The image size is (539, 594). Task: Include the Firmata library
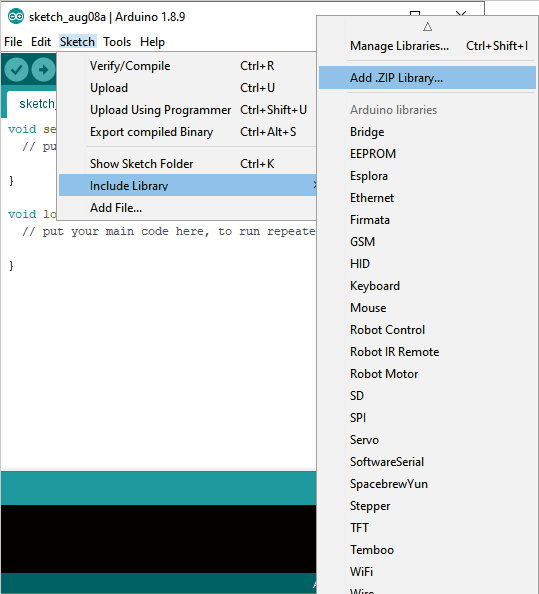427,220
